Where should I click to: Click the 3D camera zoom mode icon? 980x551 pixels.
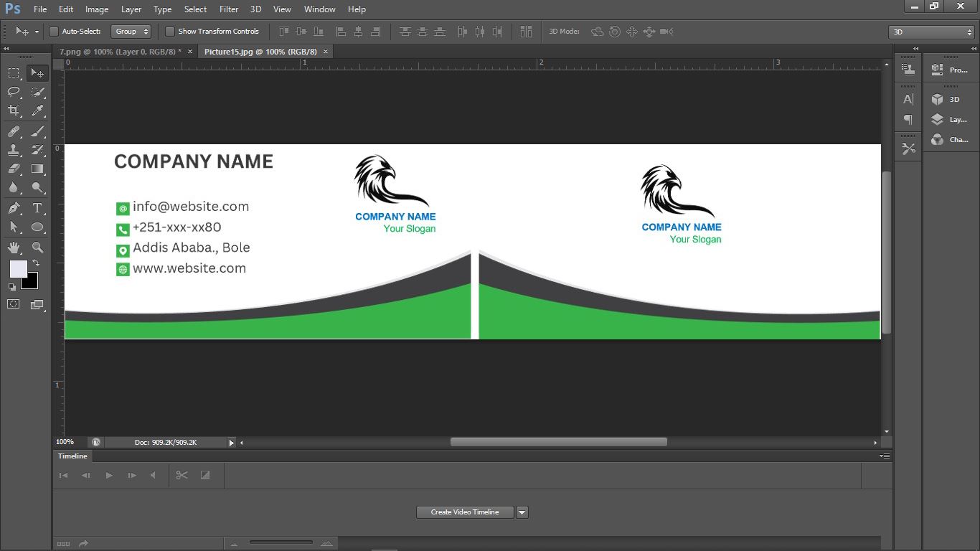coord(666,32)
